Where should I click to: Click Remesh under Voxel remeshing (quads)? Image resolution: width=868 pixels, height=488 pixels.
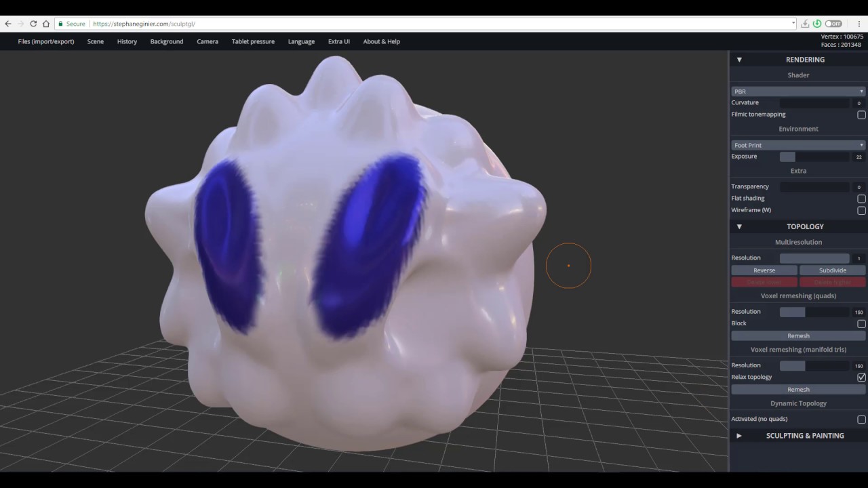[799, 335]
